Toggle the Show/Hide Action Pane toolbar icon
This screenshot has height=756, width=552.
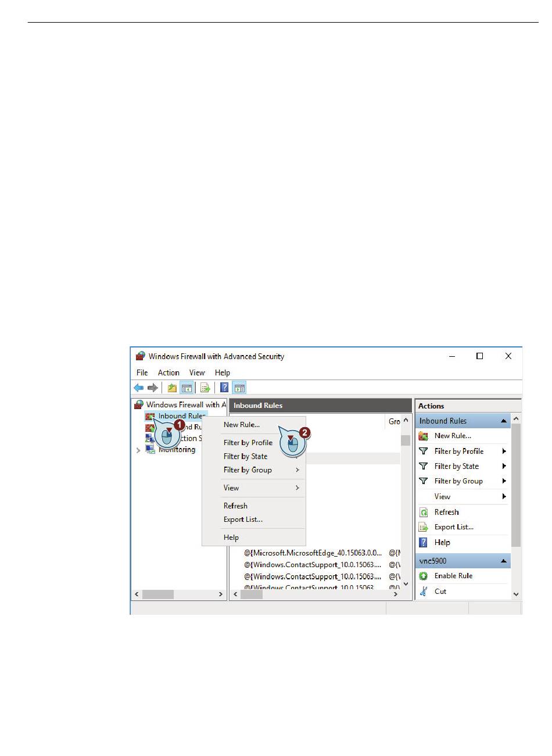[239, 388]
